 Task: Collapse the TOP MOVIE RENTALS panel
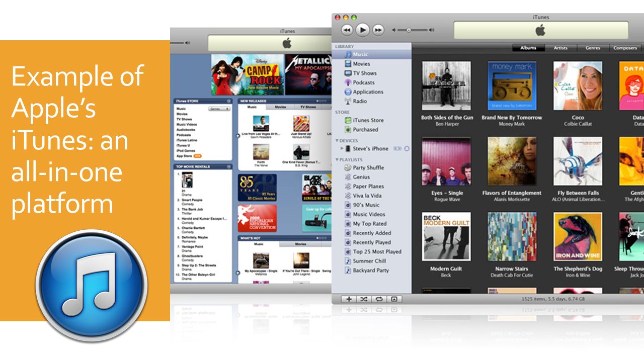click(x=229, y=166)
